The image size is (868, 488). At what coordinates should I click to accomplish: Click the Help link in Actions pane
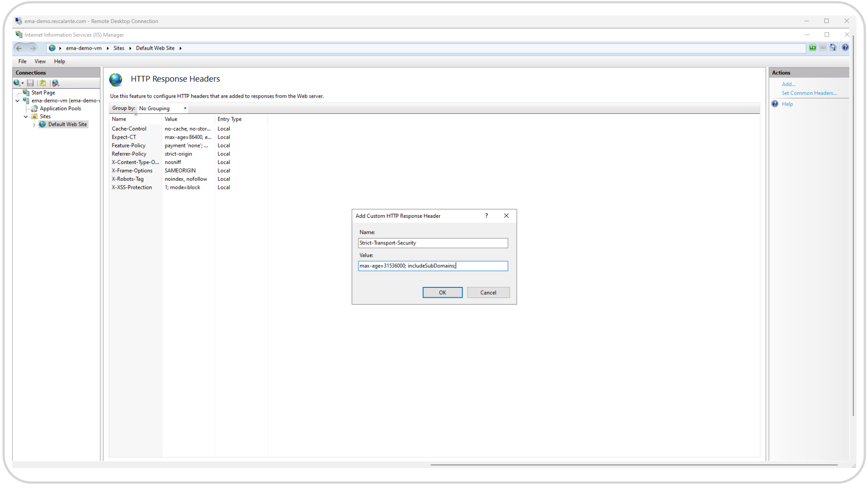coord(787,104)
